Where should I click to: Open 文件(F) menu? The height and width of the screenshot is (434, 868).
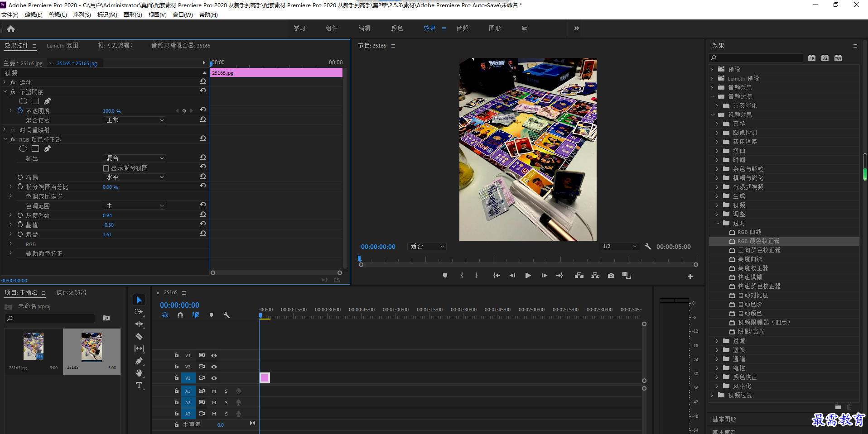(x=10, y=15)
